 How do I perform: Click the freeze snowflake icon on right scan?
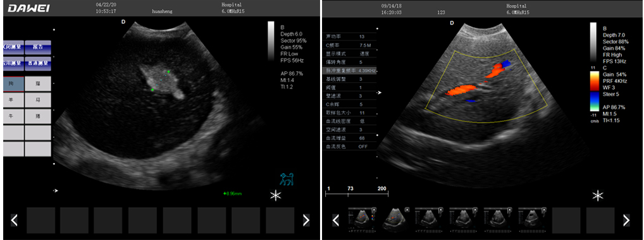598,196
